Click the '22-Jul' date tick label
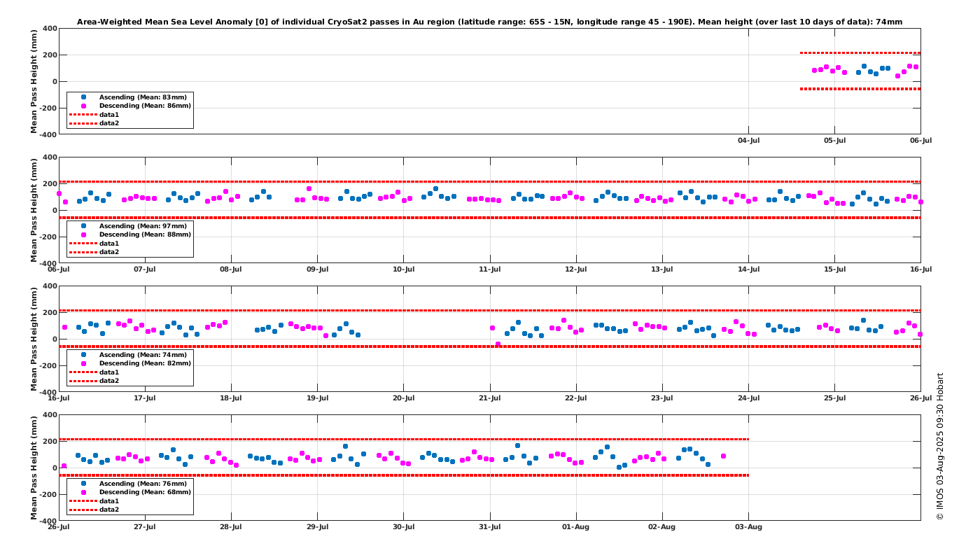Viewport: 980px width, 560px height. [576, 398]
